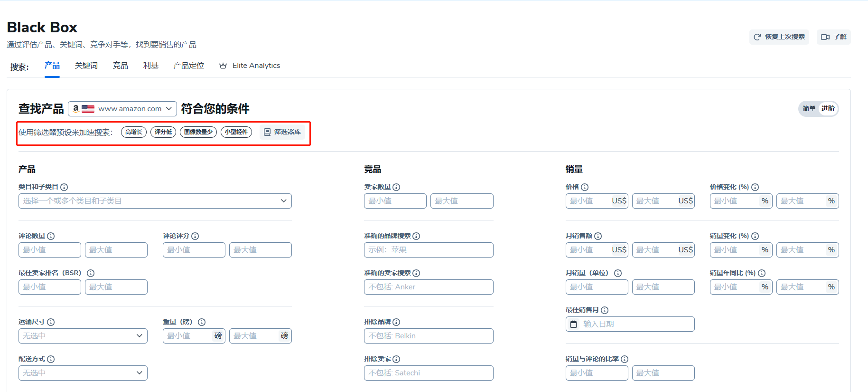Click 销量变化 maximum percent field
This screenshot has width=868, height=392.
pos(808,250)
